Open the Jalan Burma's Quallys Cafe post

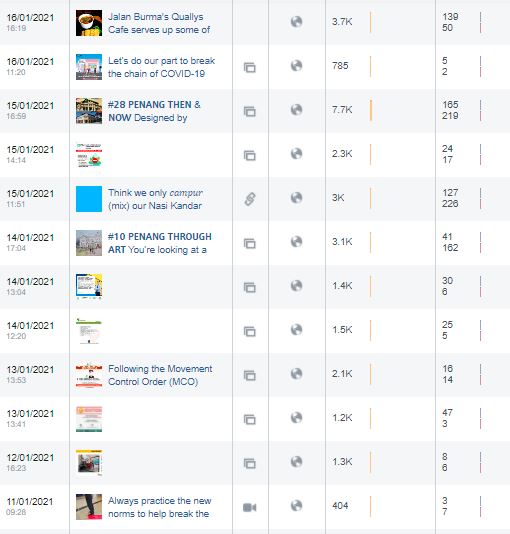pyautogui.click(x=159, y=23)
